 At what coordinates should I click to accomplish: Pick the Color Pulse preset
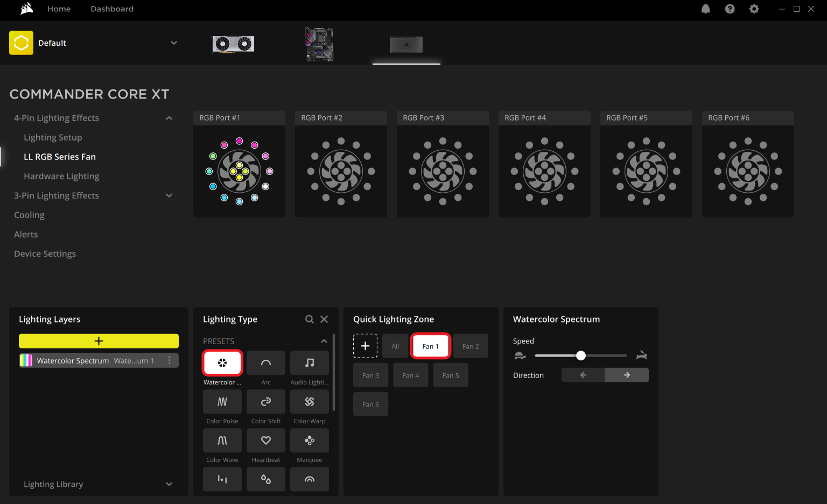[x=222, y=402]
